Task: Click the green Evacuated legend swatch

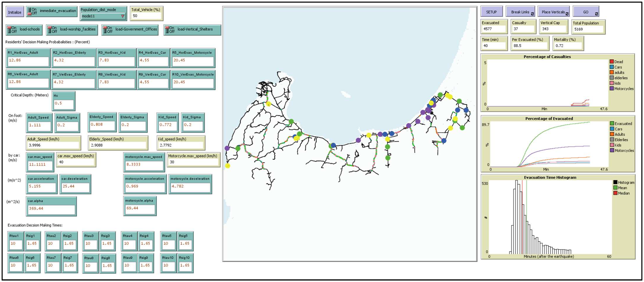Action: point(612,123)
